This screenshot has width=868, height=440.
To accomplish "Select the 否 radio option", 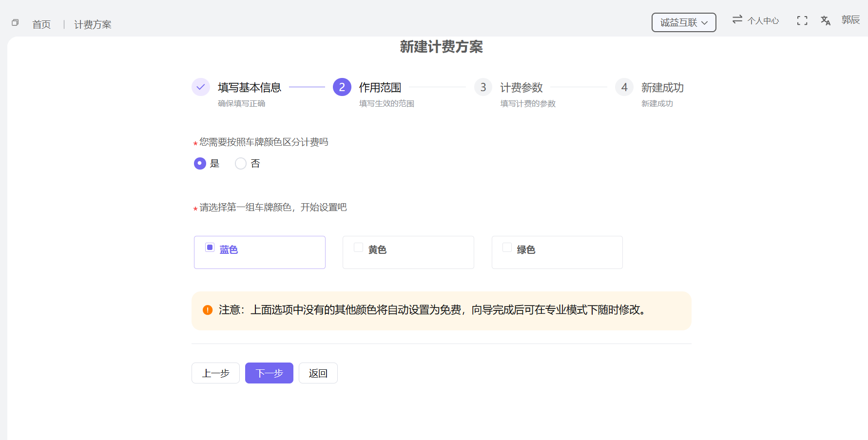I will click(x=240, y=163).
